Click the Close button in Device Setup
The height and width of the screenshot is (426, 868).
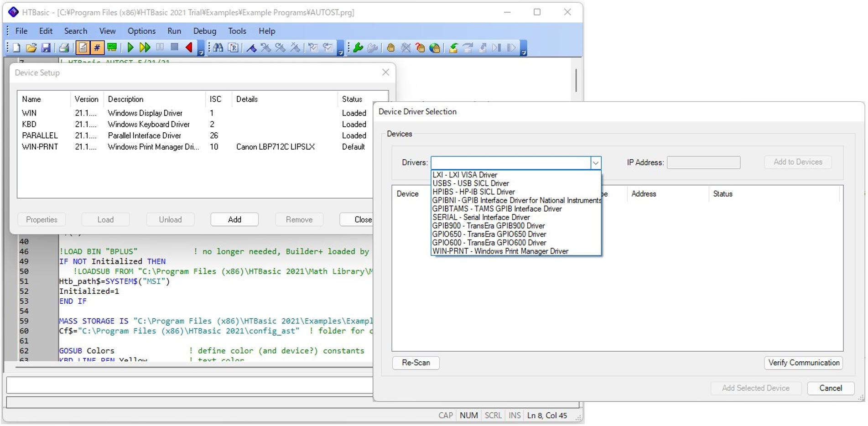(357, 219)
